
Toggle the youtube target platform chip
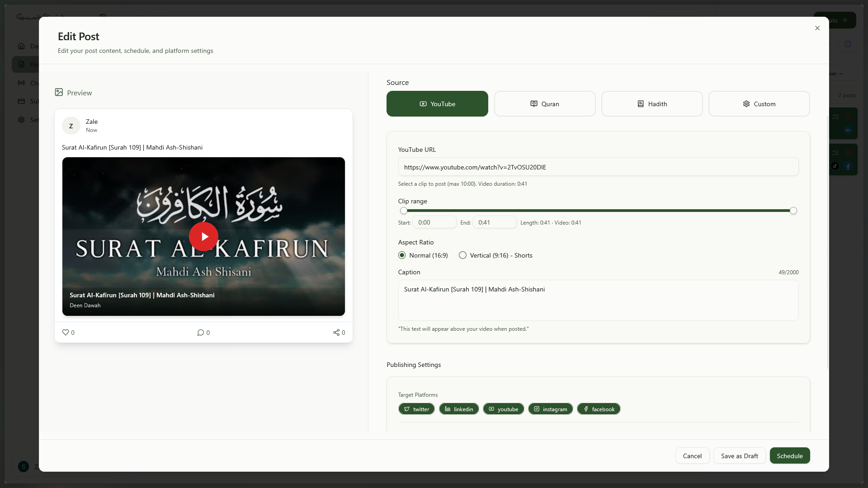coord(503,409)
